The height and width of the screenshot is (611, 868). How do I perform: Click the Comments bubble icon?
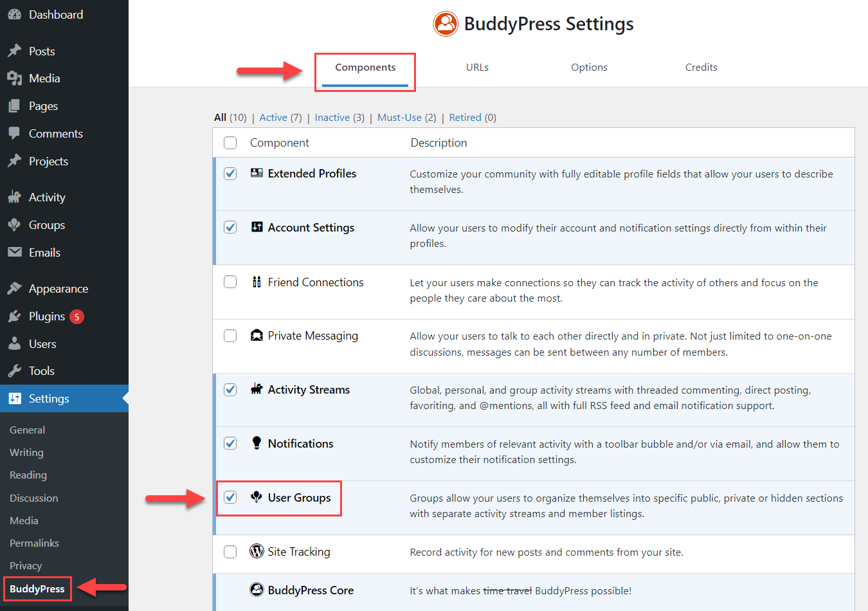[x=14, y=134]
